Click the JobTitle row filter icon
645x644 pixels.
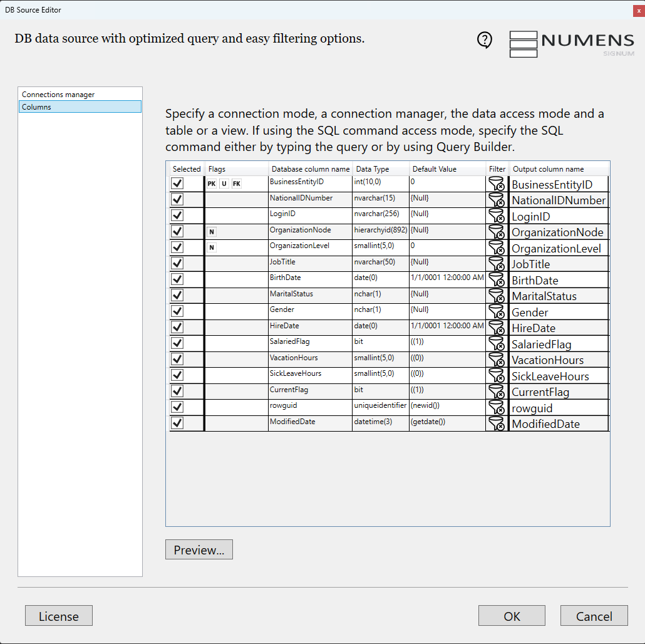point(496,264)
